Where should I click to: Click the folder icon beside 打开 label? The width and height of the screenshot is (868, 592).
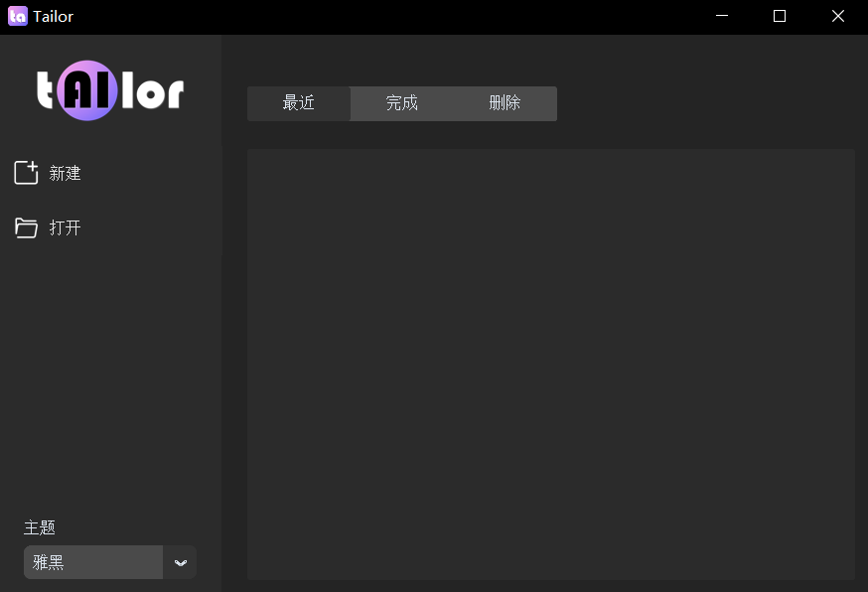[27, 227]
